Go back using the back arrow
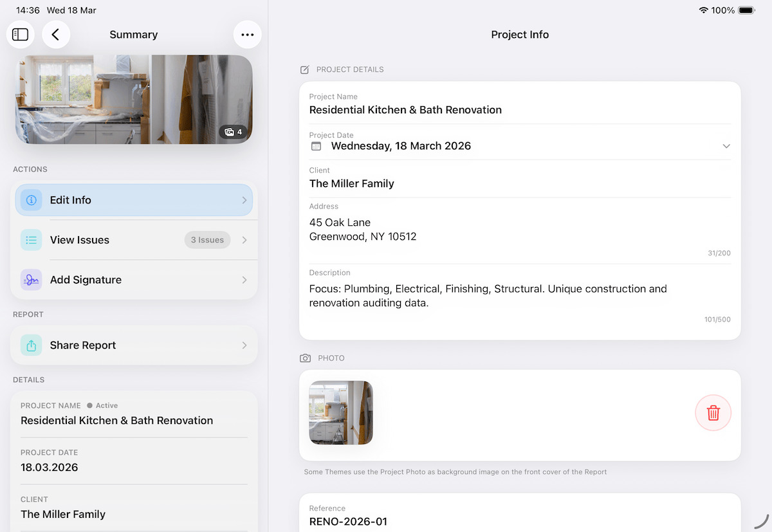This screenshot has width=772, height=532. pos(56,35)
